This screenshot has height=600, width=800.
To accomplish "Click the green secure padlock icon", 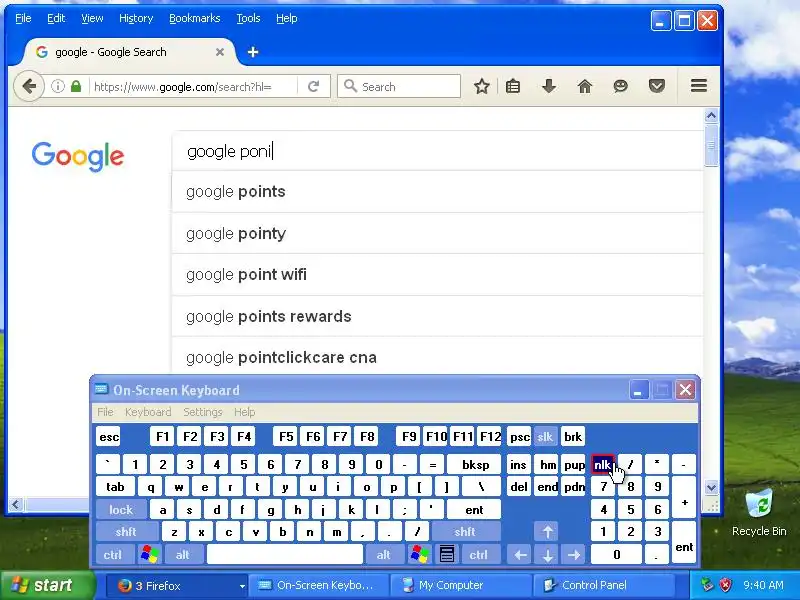I will [x=76, y=86].
